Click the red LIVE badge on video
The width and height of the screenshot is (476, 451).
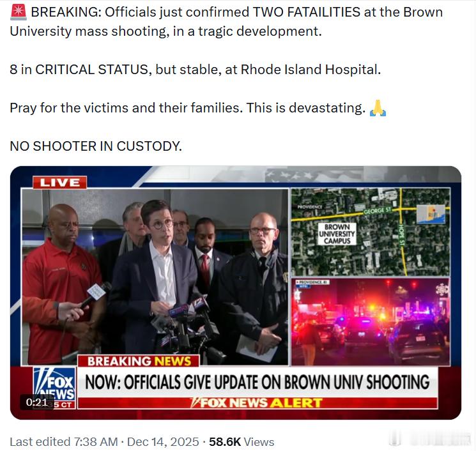pos(60,183)
